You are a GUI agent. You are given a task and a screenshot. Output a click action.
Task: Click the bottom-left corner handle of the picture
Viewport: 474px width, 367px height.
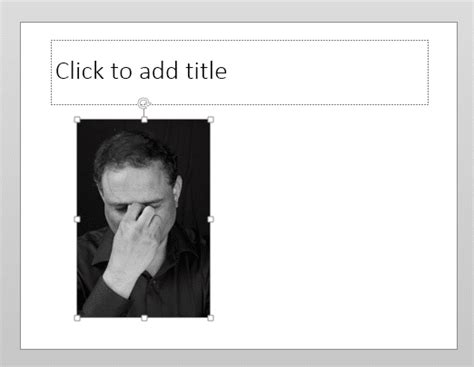click(77, 318)
